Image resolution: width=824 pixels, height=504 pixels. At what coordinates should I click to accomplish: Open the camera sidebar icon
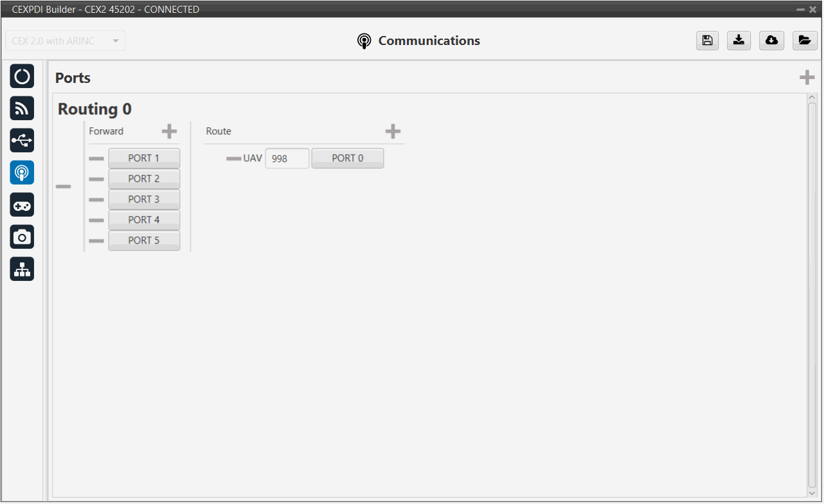[x=22, y=237]
